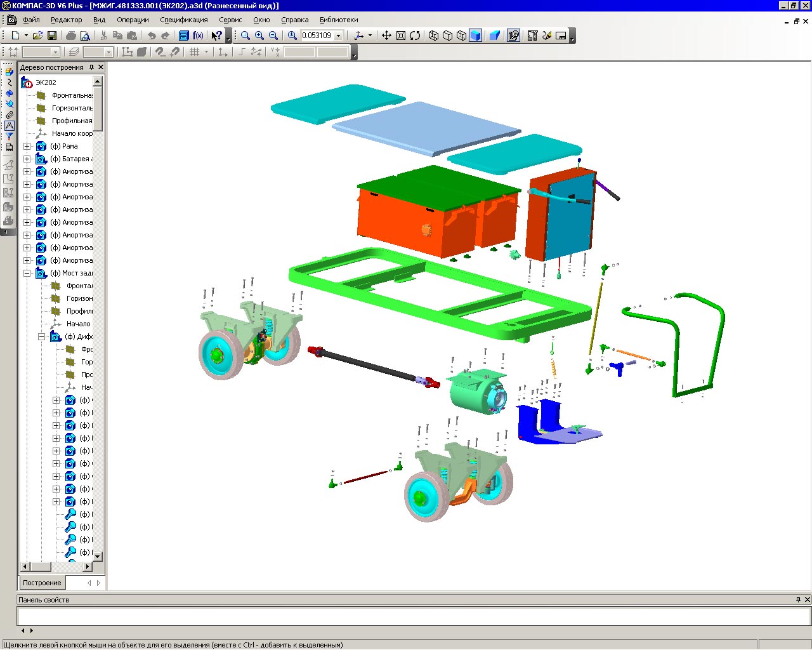The image size is (812, 650).
Task: Open the Variables f(x) tool
Action: point(198,36)
